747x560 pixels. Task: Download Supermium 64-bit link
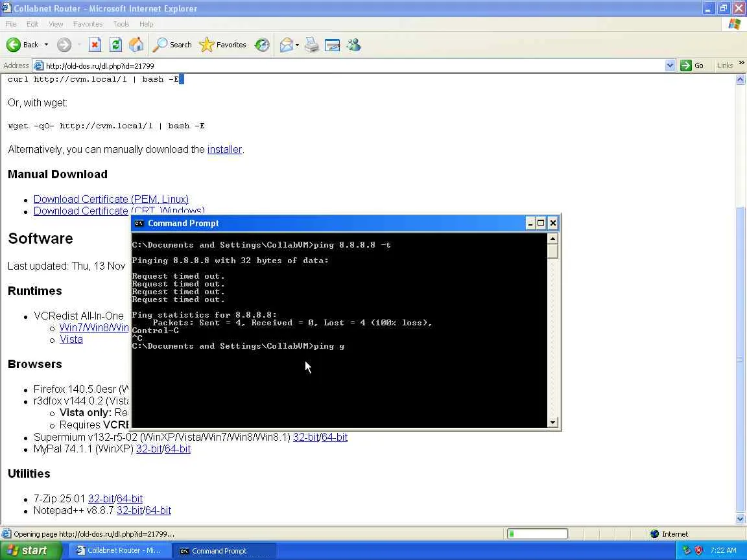coord(335,437)
